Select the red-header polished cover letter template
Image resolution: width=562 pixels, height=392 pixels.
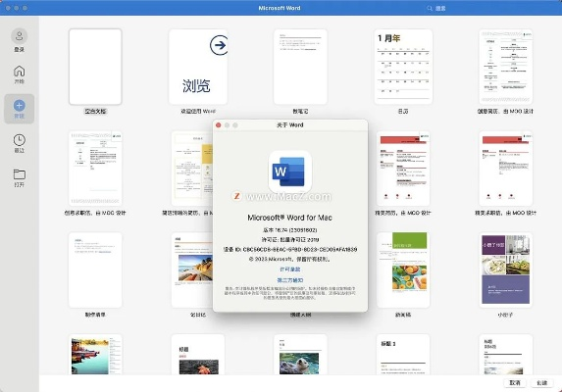(506, 169)
